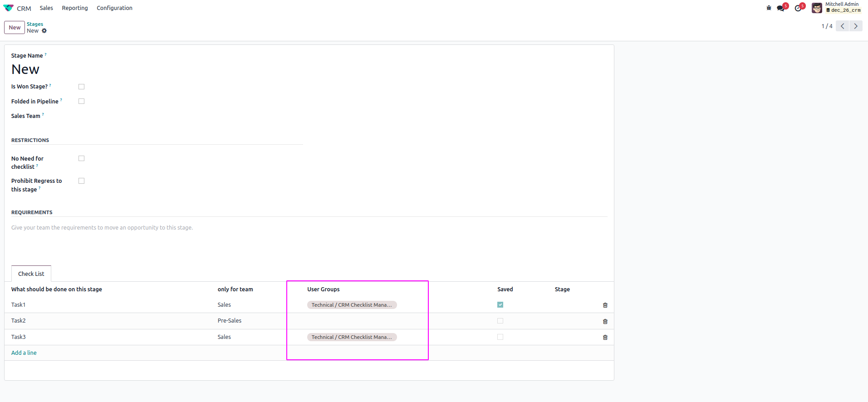This screenshot has height=402, width=868.
Task: Click the New record button
Action: pos(15,27)
